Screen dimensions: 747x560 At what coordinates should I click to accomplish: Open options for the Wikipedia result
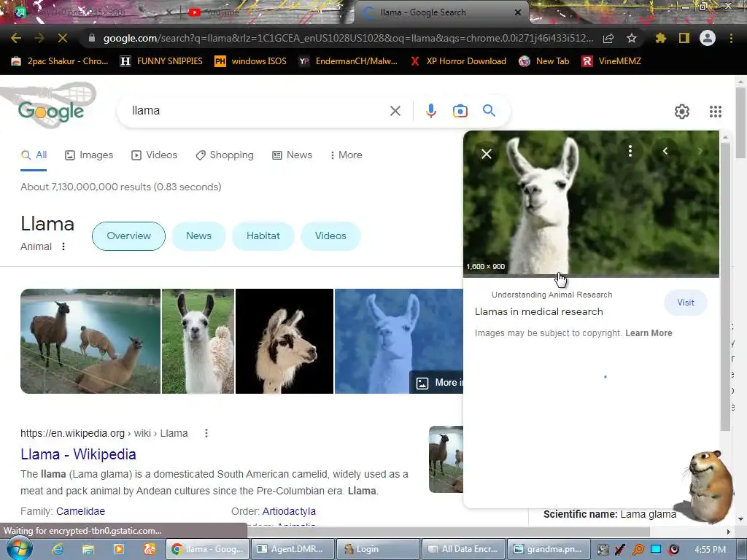pyautogui.click(x=206, y=433)
